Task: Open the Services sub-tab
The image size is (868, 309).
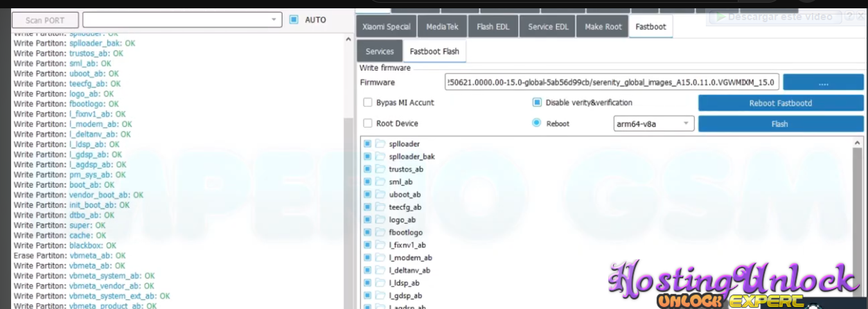Action: point(380,51)
